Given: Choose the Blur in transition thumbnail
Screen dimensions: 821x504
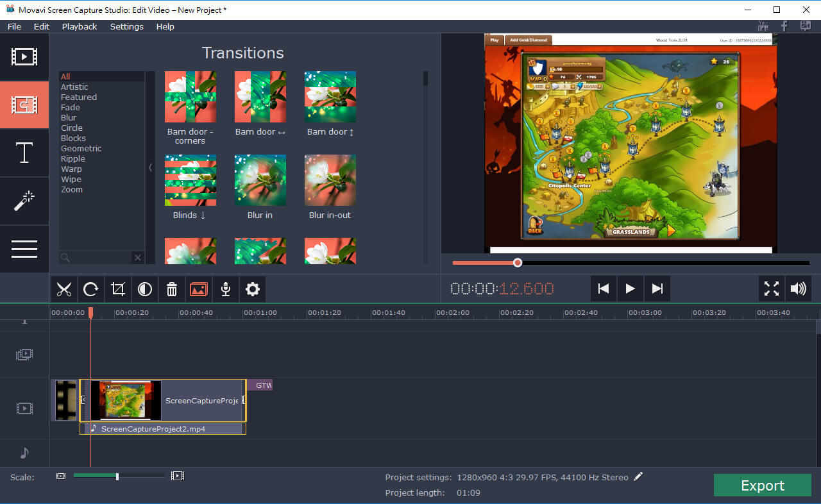Looking at the screenshot, I should (260, 180).
